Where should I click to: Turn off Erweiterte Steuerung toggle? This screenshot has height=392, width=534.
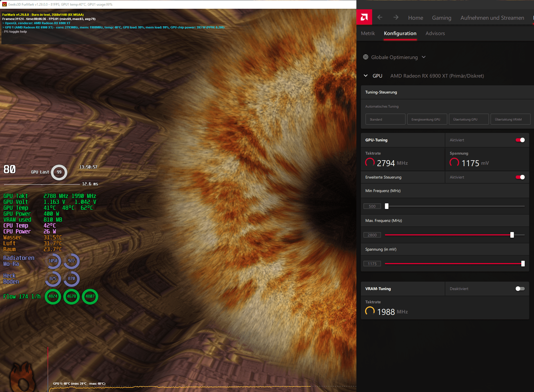pyautogui.click(x=520, y=177)
